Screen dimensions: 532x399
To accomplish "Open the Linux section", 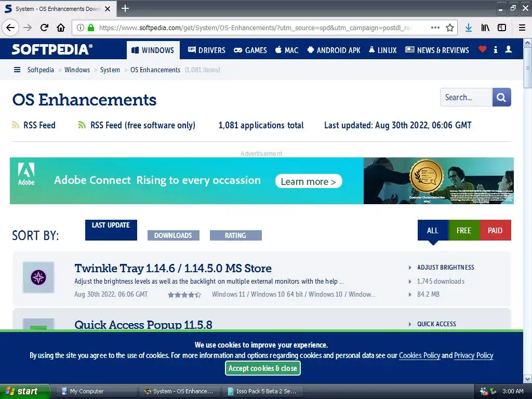I will (382, 50).
